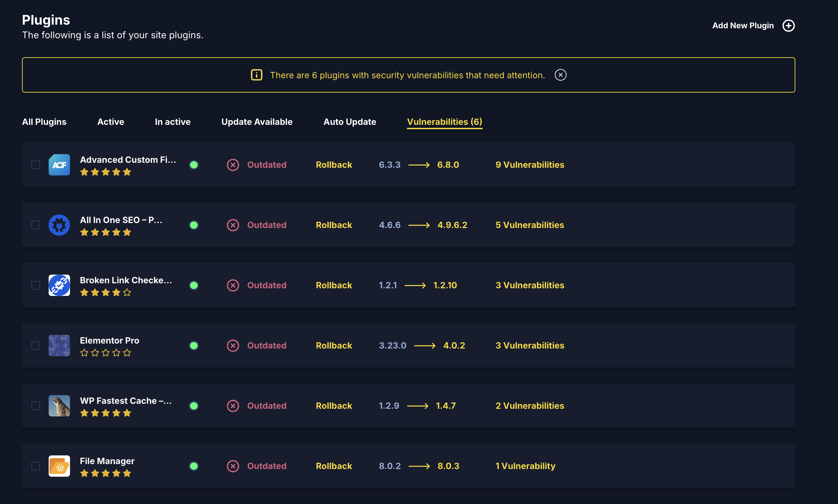Click the All In One SEO plugin icon
This screenshot has width=838, height=504.
click(59, 225)
